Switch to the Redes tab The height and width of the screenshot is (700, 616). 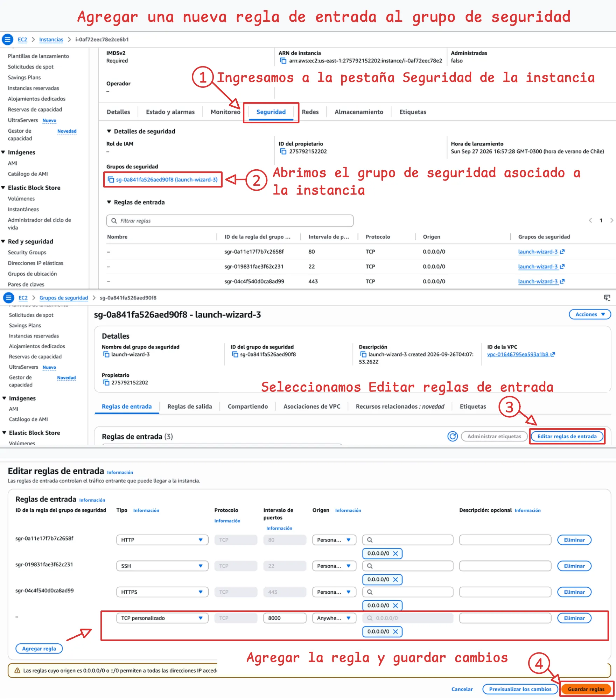pyautogui.click(x=310, y=112)
